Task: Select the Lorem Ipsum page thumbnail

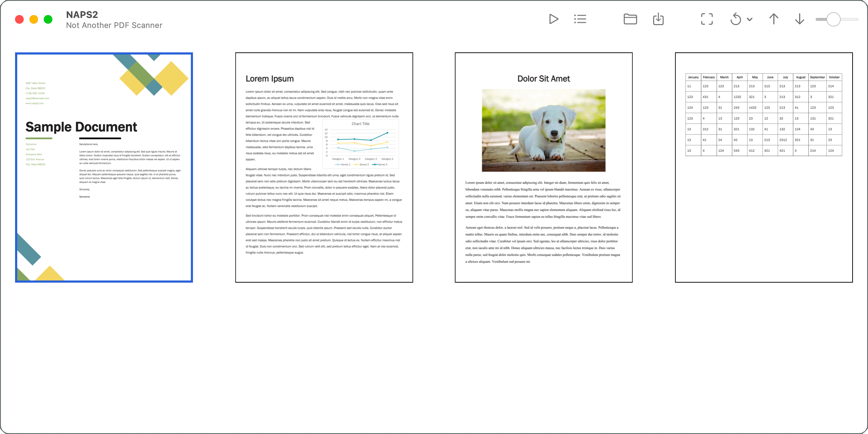Action: [324, 168]
